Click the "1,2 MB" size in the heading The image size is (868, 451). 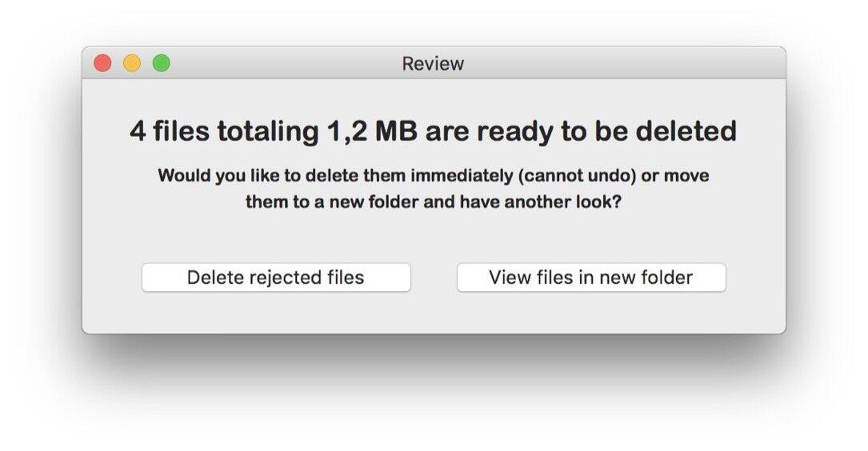pyautogui.click(x=372, y=131)
